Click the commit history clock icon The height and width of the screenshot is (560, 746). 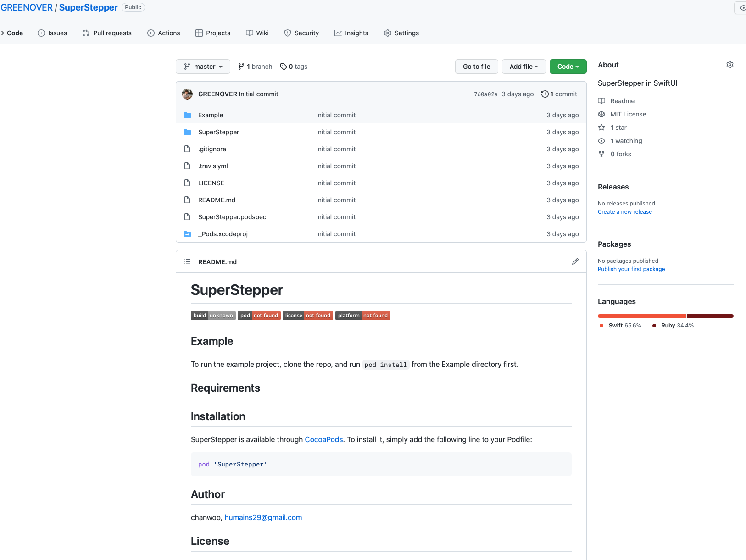tap(545, 94)
